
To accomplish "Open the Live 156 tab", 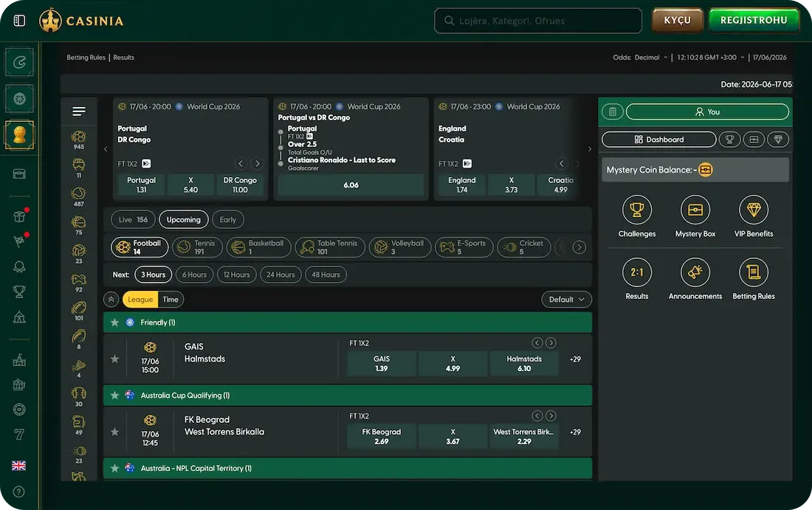I will point(133,219).
